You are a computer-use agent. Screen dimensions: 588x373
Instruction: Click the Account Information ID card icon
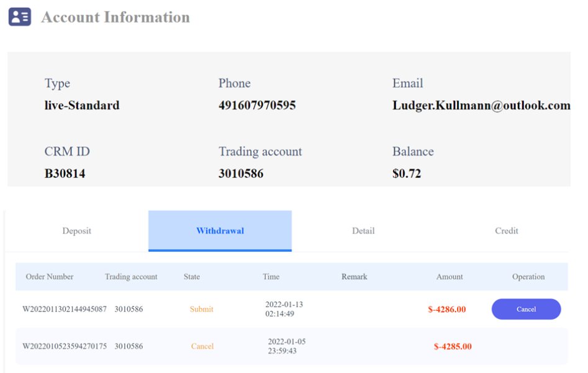20,17
